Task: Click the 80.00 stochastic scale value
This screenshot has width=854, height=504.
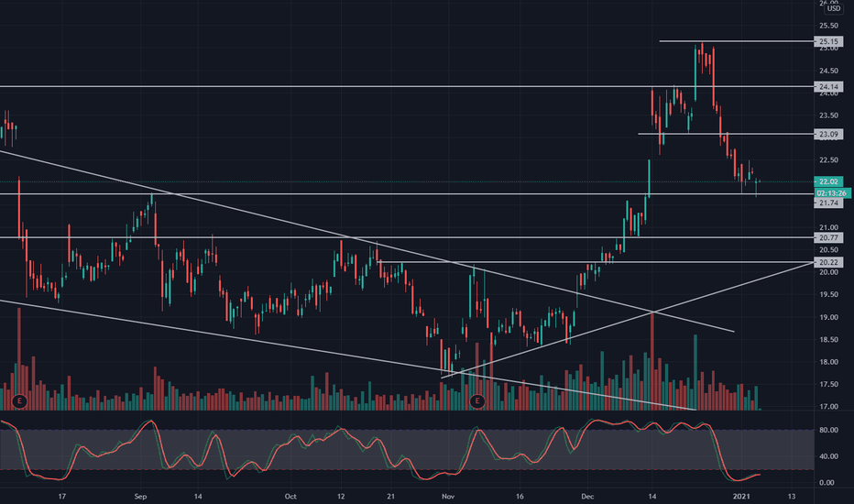Action: [x=828, y=431]
